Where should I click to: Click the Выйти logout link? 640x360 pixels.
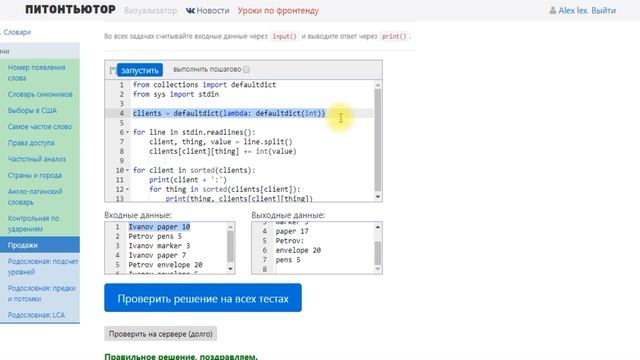click(x=603, y=11)
